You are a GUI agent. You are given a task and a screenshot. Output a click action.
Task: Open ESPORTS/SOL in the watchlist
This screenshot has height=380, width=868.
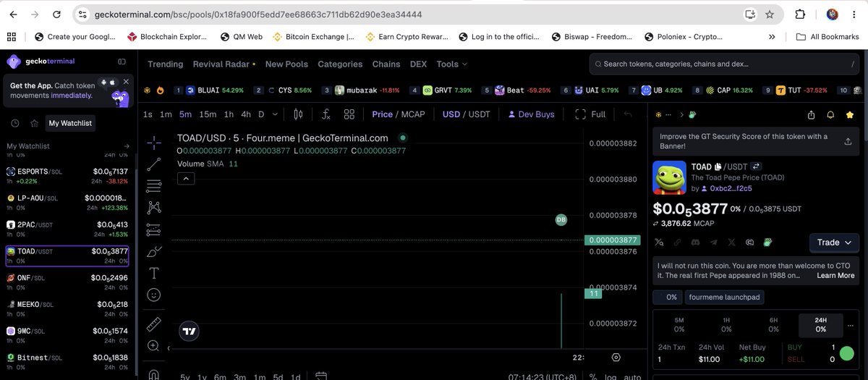pos(67,176)
